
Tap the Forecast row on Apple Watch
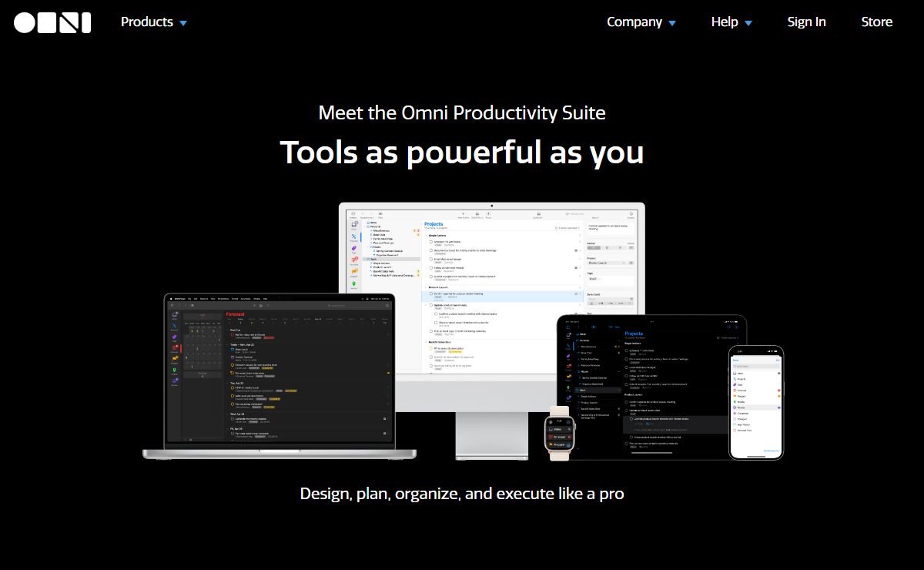559,436
